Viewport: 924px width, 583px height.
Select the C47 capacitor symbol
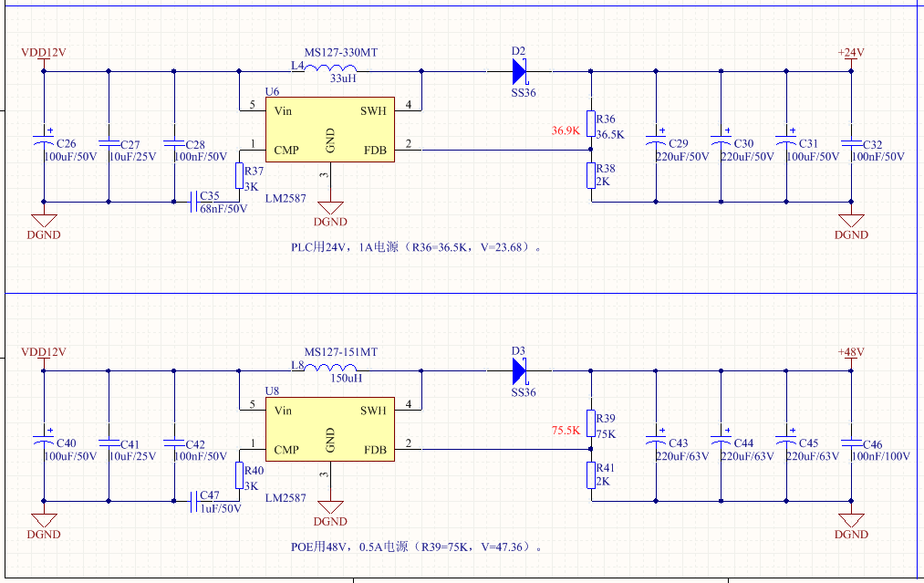pyautogui.click(x=192, y=501)
